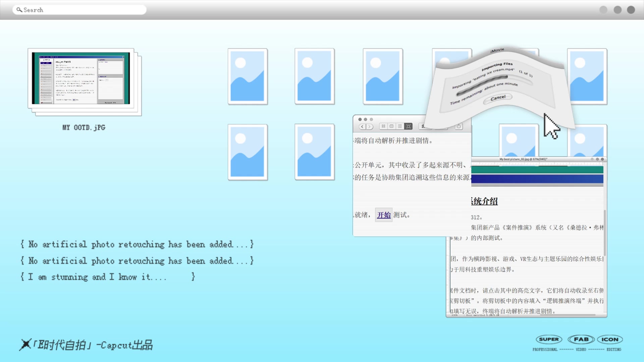Click the back arrow in the Finder-style toolbar
The height and width of the screenshot is (362, 644).
362,126
